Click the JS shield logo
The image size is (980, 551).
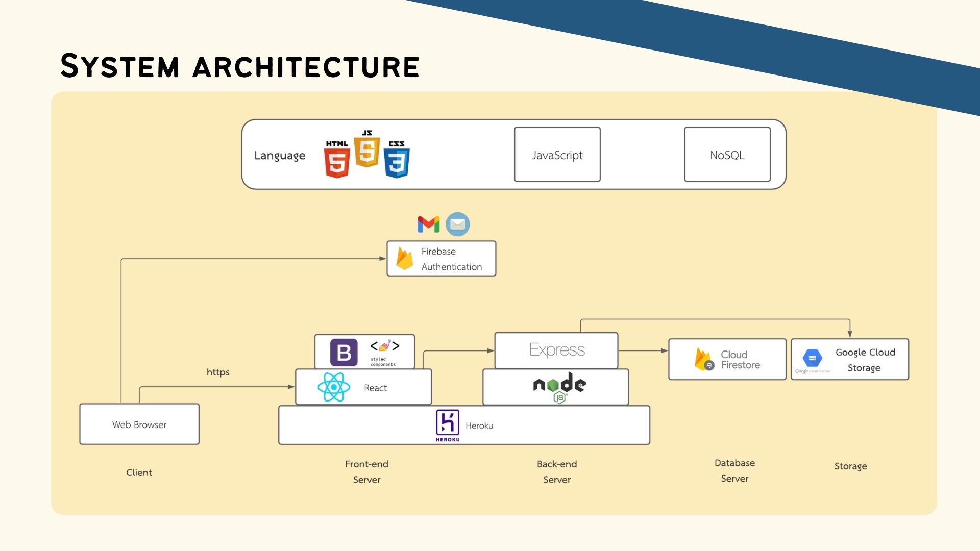click(366, 149)
